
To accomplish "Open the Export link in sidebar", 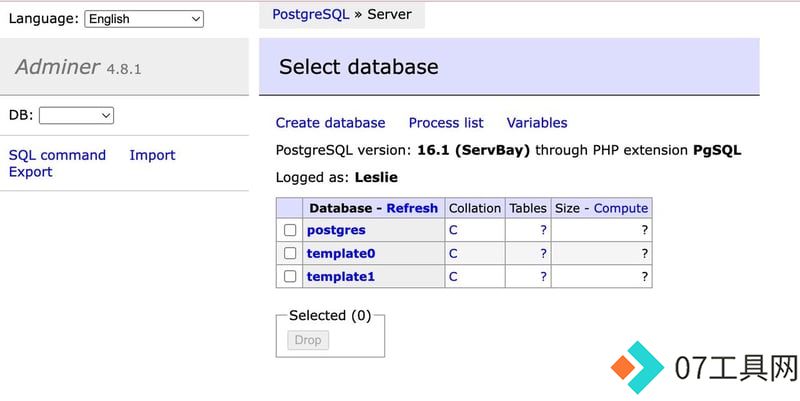I will [31, 172].
